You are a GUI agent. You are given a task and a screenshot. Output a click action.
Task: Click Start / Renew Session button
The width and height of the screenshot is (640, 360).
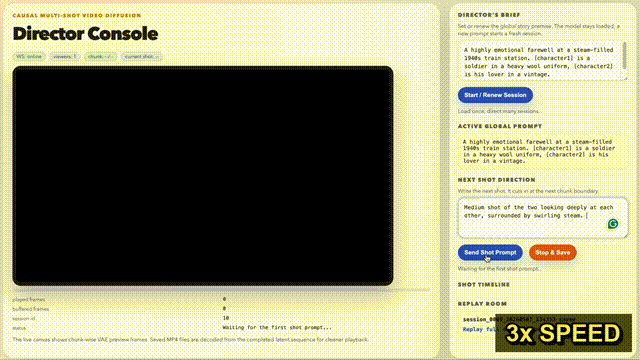point(495,95)
